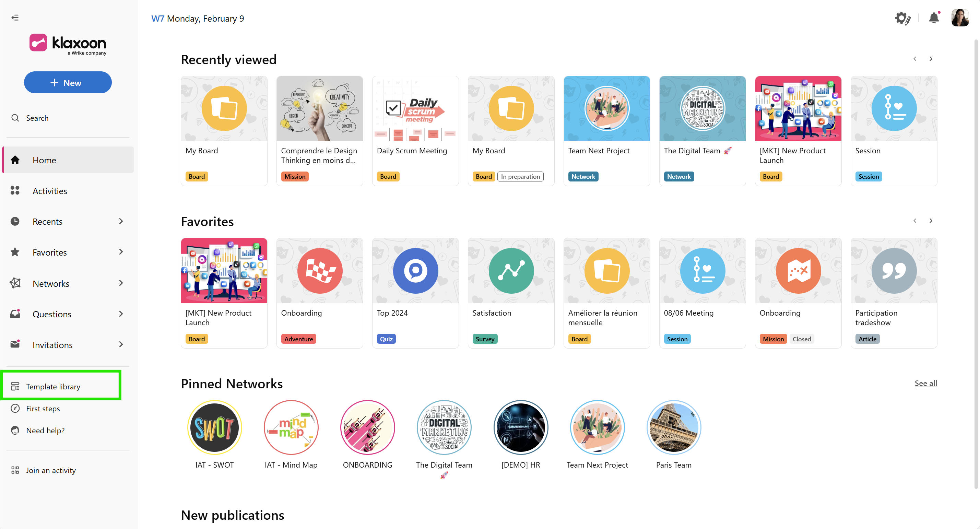Screen dimensions: 980x529
Task: Open the IAT - SWOT pinned network
Action: (214, 427)
